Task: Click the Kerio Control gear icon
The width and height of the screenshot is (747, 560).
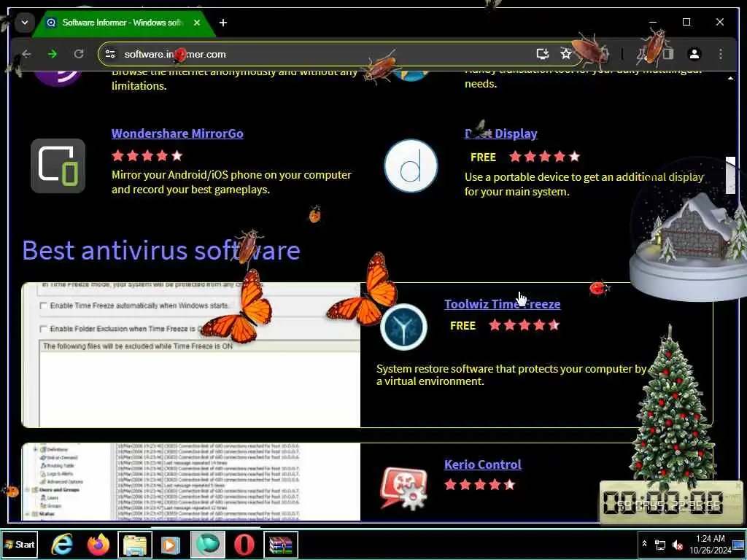Action: 403,488
